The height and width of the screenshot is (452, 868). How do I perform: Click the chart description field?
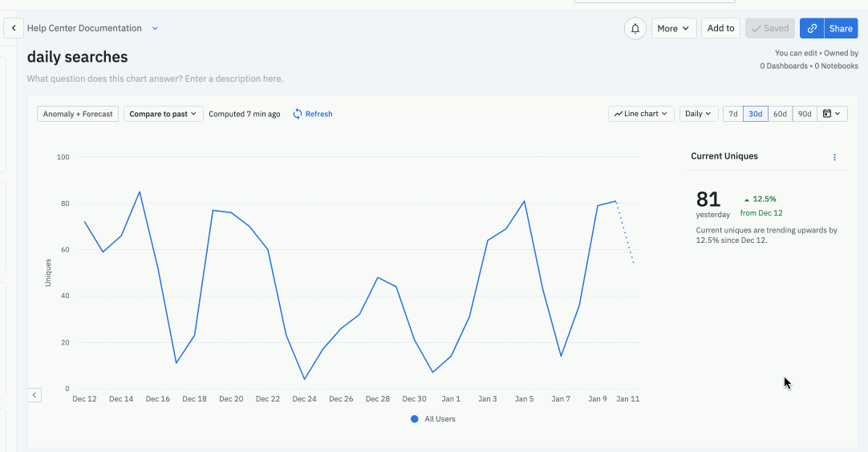tap(155, 79)
